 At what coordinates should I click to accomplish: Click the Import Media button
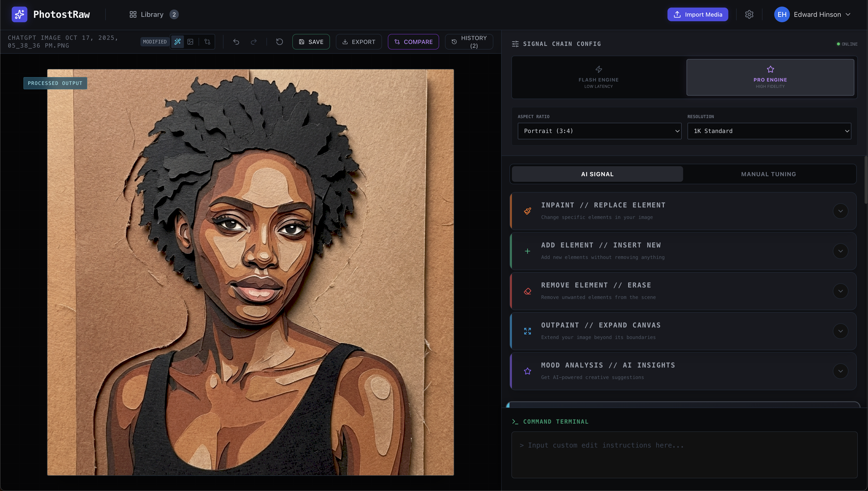coord(698,14)
